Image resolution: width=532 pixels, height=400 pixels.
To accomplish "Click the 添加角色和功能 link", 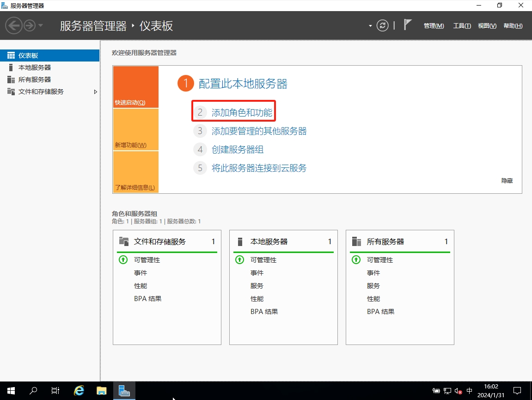I will (x=242, y=112).
